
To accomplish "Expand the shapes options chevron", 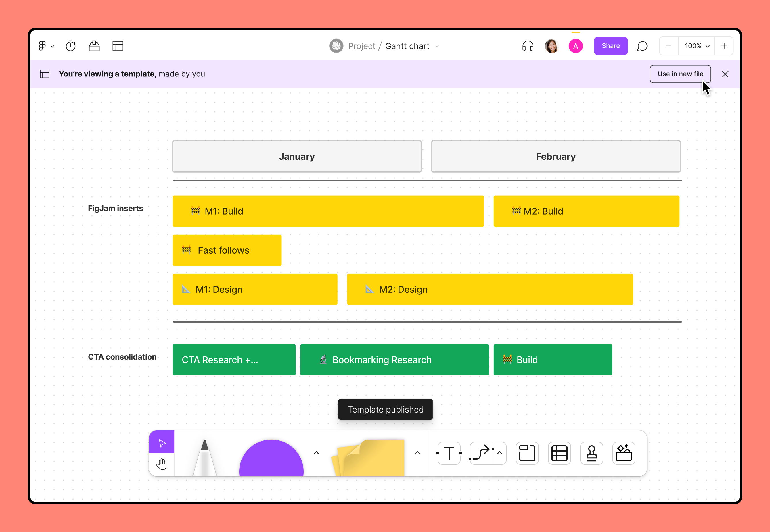I will coord(316,453).
